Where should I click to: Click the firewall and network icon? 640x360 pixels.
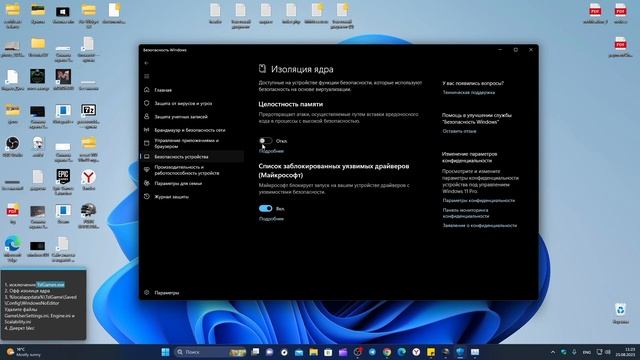tap(147, 130)
